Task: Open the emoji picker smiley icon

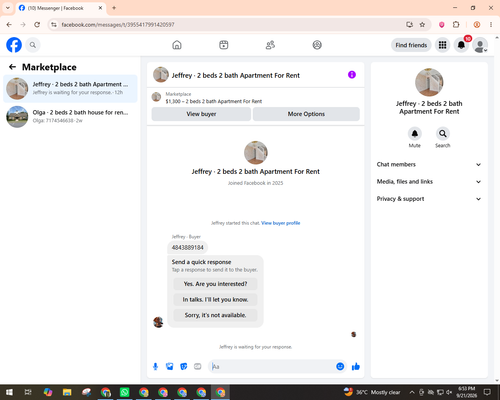Action: coord(340,367)
